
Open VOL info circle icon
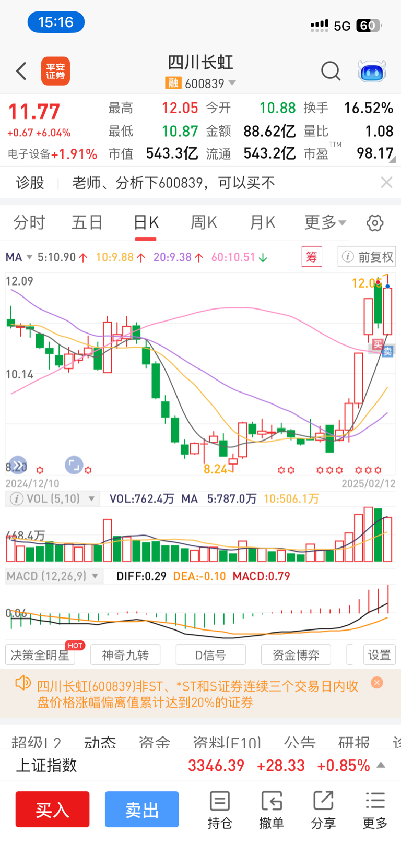(17, 499)
